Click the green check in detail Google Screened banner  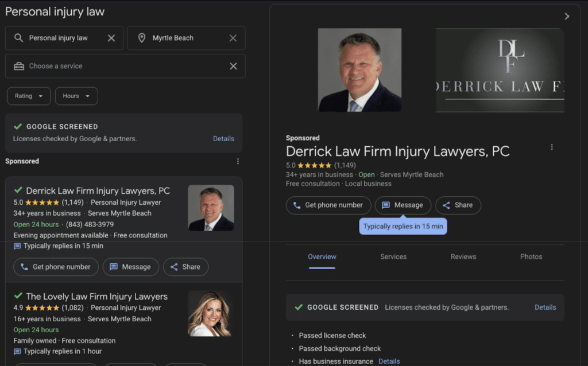tap(299, 307)
